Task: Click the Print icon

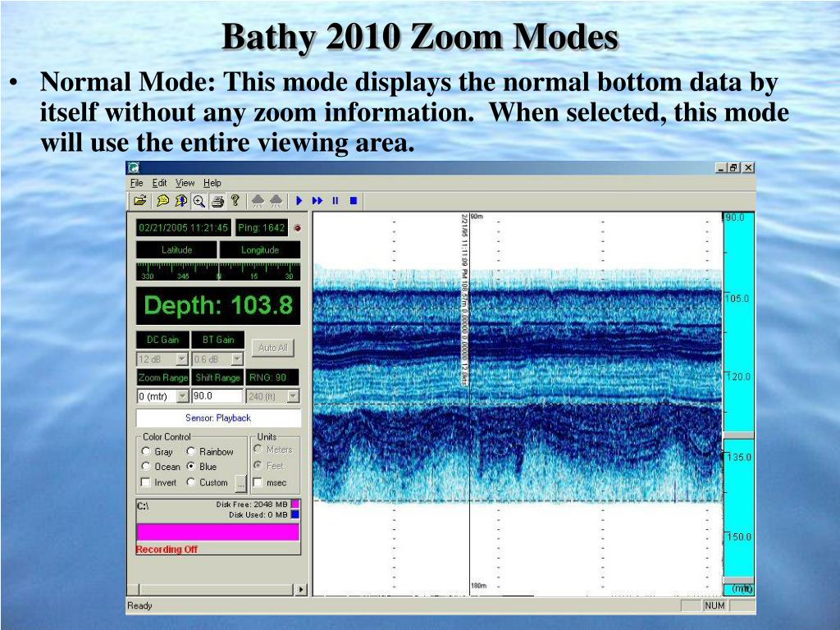Action: point(217,201)
